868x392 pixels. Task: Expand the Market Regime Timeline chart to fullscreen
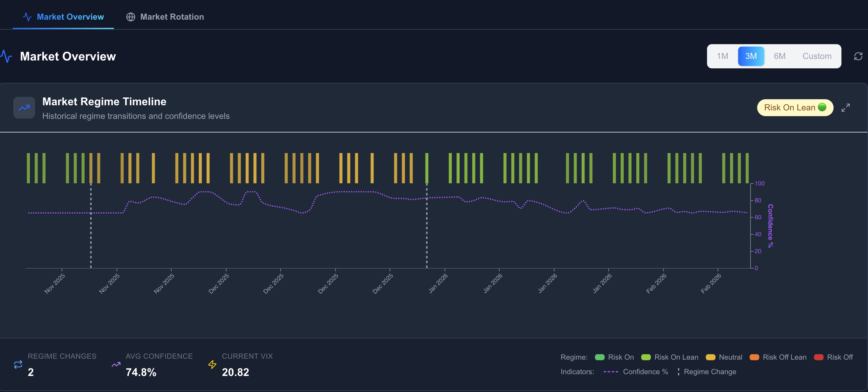[x=845, y=108]
